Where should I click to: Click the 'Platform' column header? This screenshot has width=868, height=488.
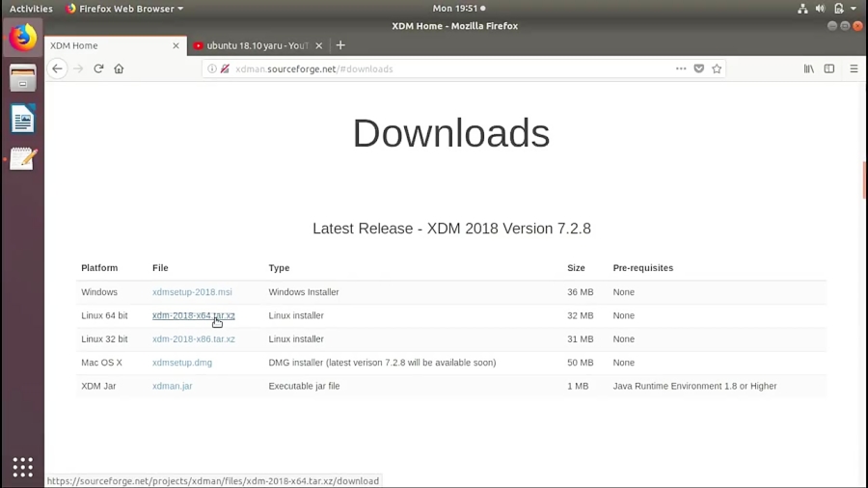pos(99,268)
